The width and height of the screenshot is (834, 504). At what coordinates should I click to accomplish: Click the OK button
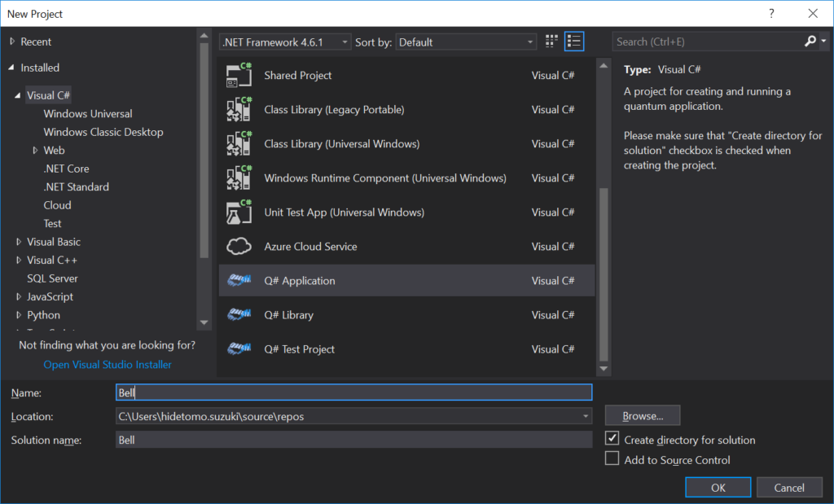[x=718, y=487]
